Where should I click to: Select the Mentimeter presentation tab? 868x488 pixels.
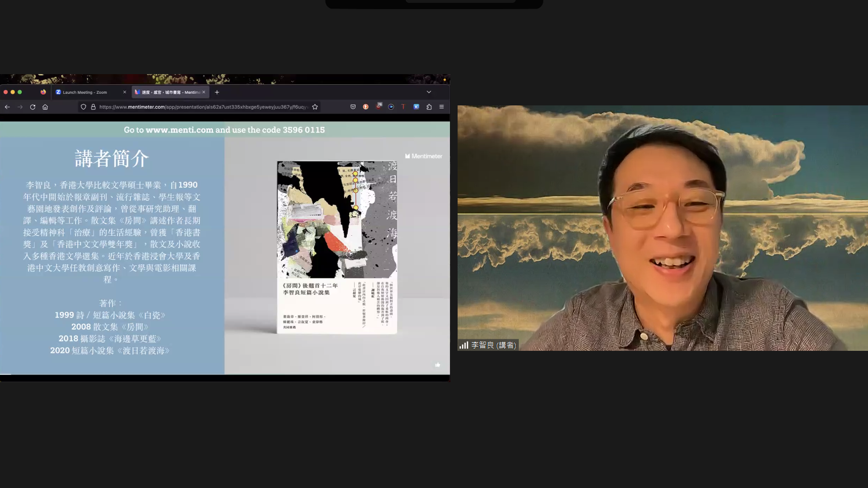pos(168,92)
